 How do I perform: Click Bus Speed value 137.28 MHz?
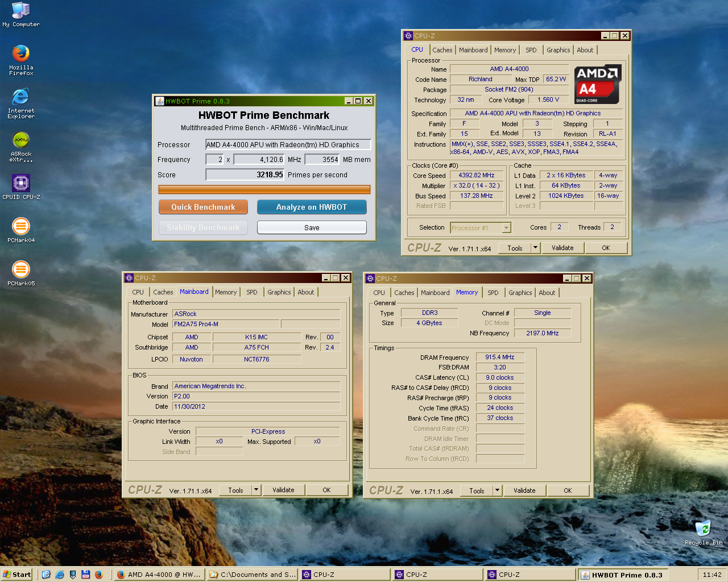pyautogui.click(x=477, y=196)
